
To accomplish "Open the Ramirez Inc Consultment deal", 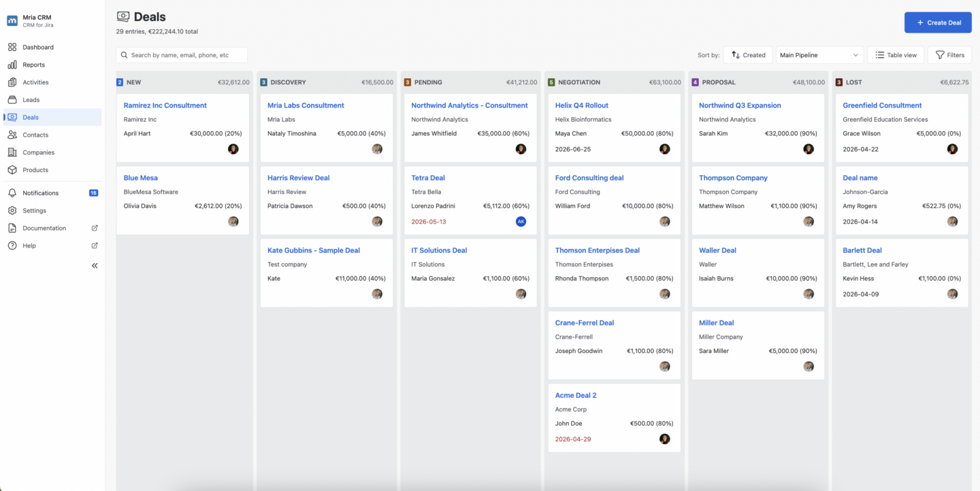I will (165, 105).
